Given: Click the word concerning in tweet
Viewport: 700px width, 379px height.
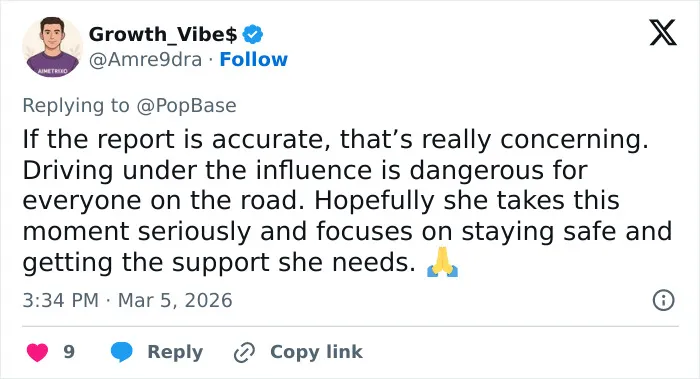Looking at the screenshot, I should tap(574, 140).
